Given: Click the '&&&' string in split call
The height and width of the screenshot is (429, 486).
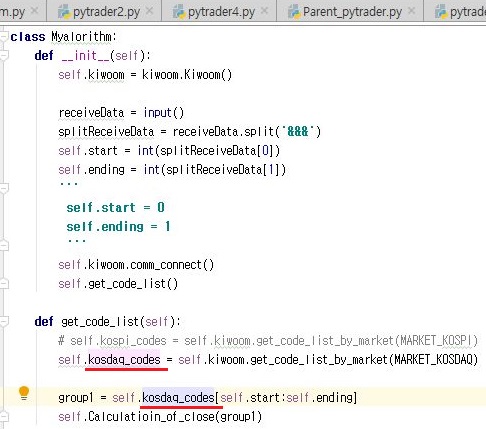Looking at the screenshot, I should [x=298, y=132].
